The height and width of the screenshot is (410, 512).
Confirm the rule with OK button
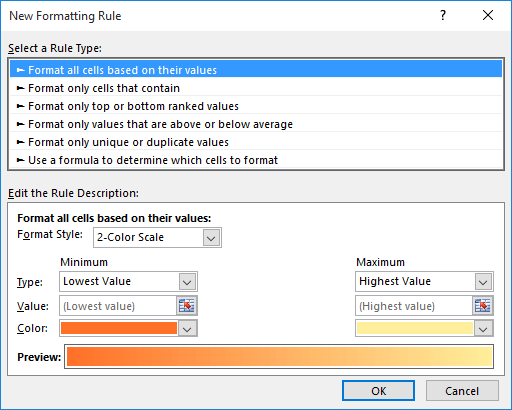pos(378,391)
